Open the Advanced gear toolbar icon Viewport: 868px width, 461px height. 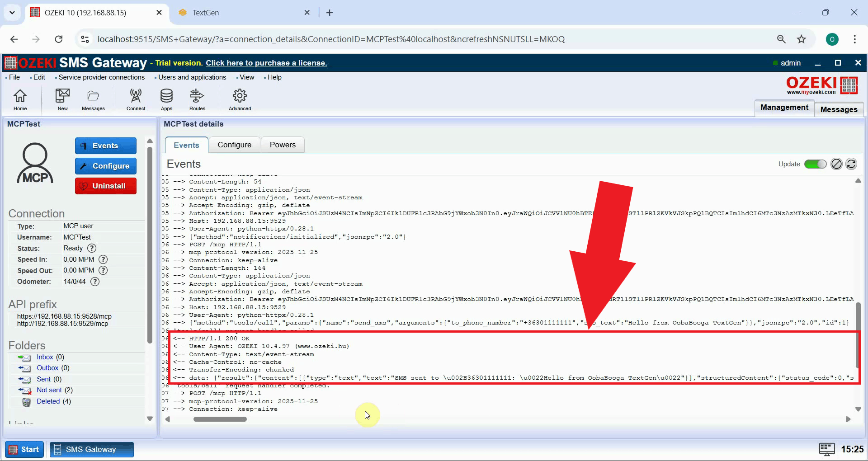coord(240,99)
